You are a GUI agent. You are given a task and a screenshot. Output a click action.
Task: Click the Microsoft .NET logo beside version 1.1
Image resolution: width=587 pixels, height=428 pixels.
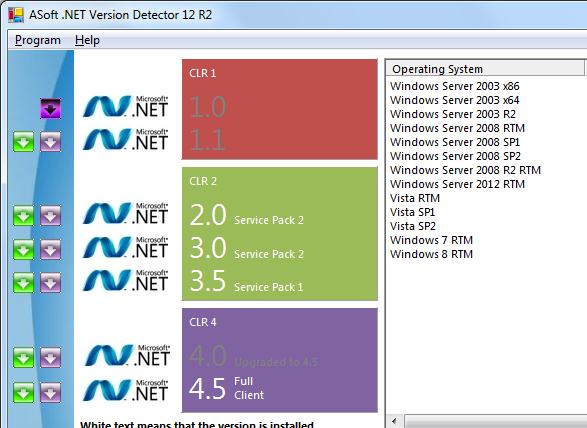pyautogui.click(x=125, y=139)
